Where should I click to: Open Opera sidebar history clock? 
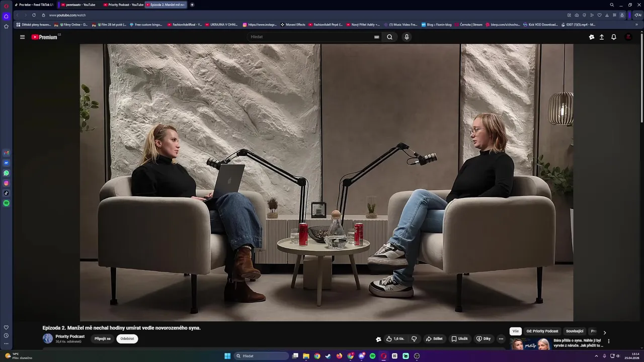click(6, 335)
